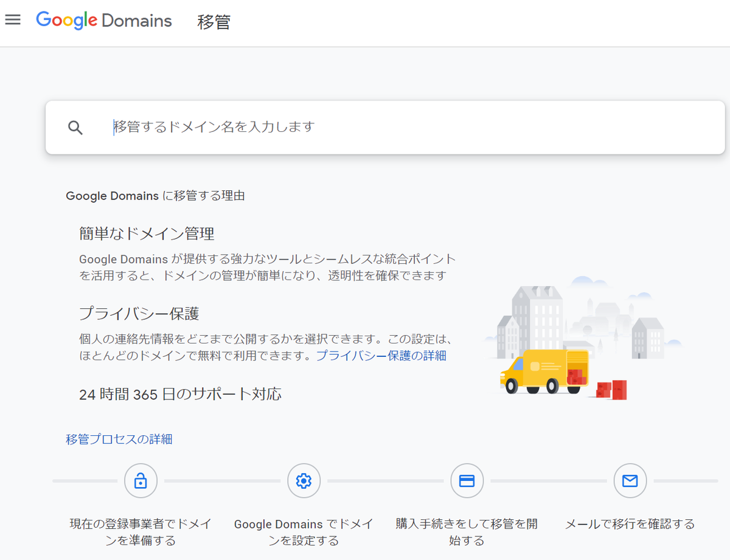The image size is (730, 560).
Task: Click the search magnifier icon
Action: (75, 128)
